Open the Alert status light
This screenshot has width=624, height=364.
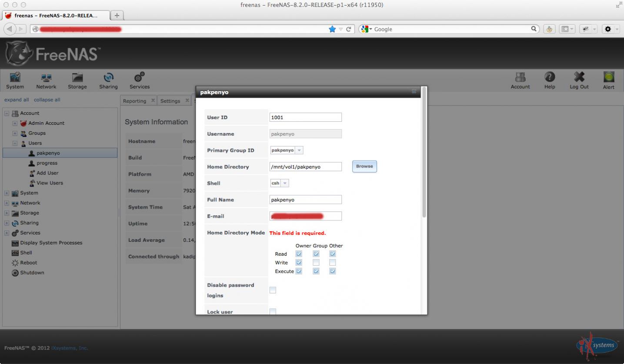pos(609,80)
